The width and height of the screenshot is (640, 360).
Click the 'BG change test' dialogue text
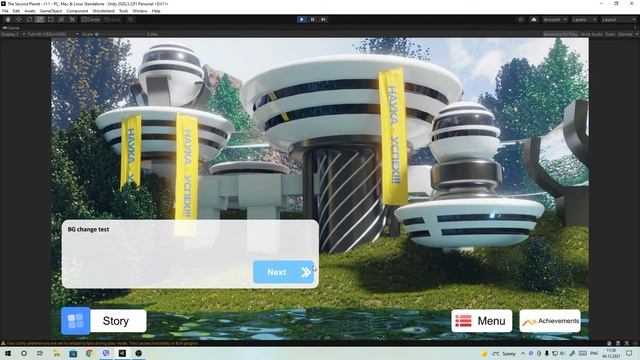[88, 229]
